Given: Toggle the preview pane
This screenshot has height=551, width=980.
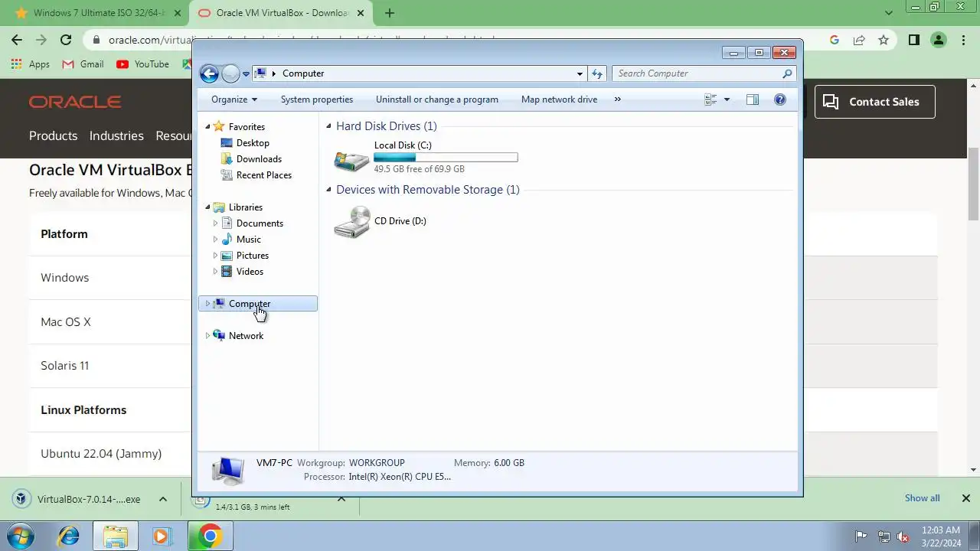Looking at the screenshot, I should 753,99.
